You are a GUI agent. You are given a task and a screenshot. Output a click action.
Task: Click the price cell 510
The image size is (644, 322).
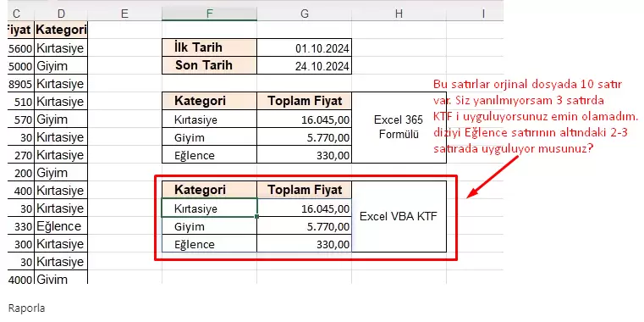tap(21, 102)
